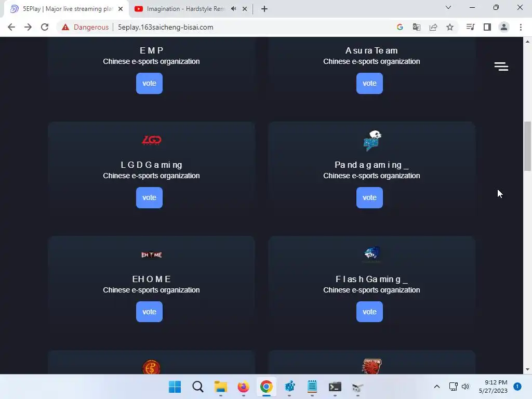Click the address bar URL

point(166,27)
